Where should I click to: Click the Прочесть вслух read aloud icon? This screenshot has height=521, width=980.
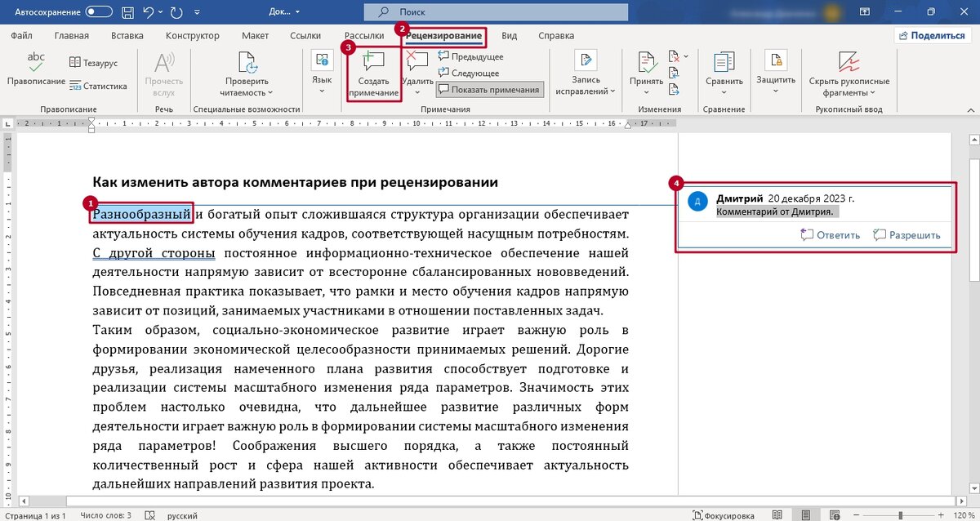tap(163, 63)
